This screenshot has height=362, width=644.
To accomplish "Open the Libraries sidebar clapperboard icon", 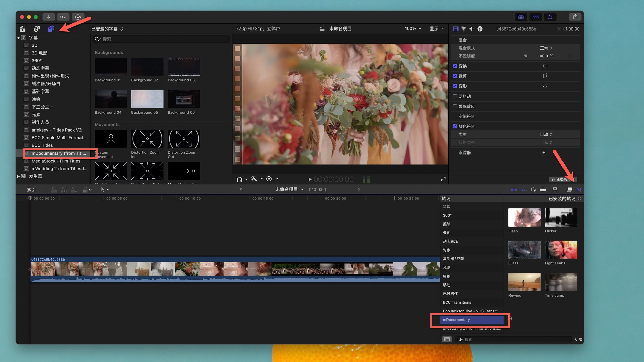I will [x=22, y=29].
